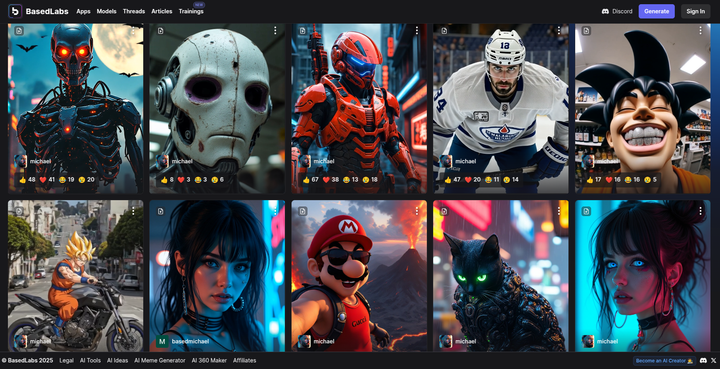Open the X social icon in footer

pos(713,361)
